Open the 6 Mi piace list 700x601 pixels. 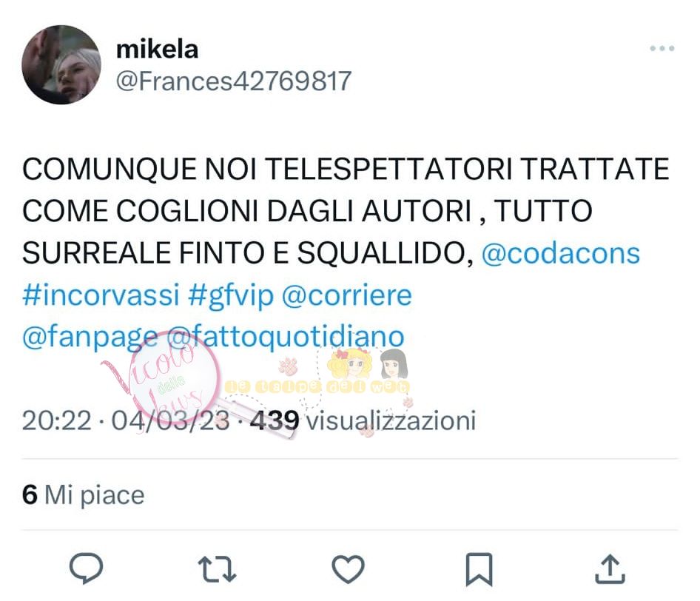(x=84, y=494)
